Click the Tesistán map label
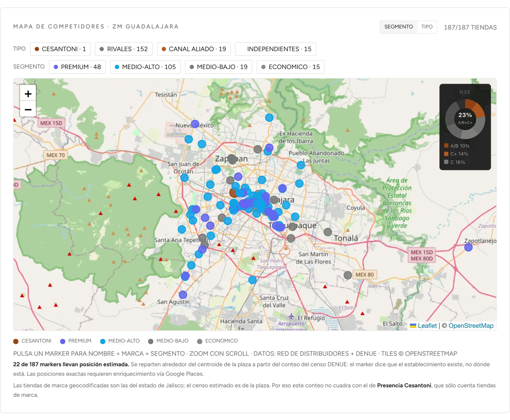Screen dimensions: 510x420 (166, 95)
